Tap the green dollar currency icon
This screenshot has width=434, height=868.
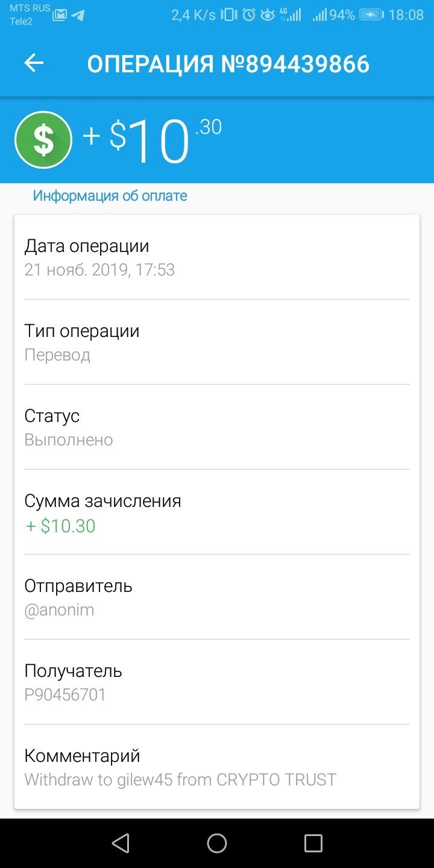[x=43, y=140]
